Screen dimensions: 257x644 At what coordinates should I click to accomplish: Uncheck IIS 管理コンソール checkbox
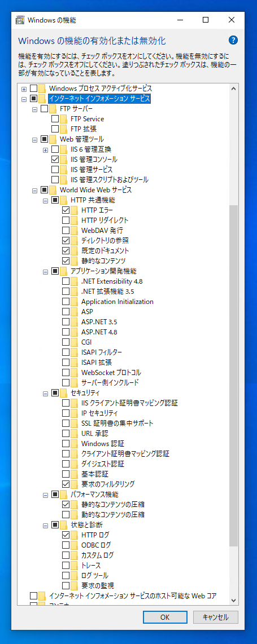tap(55, 160)
